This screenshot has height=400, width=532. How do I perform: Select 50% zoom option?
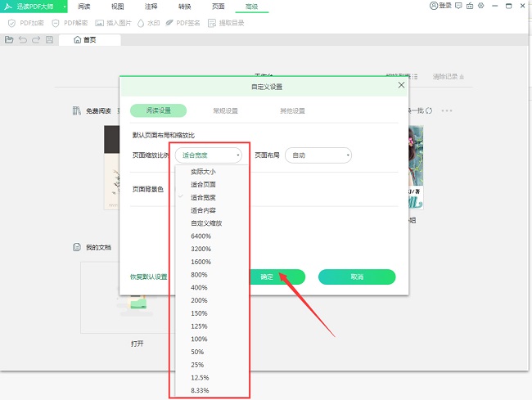(212, 353)
